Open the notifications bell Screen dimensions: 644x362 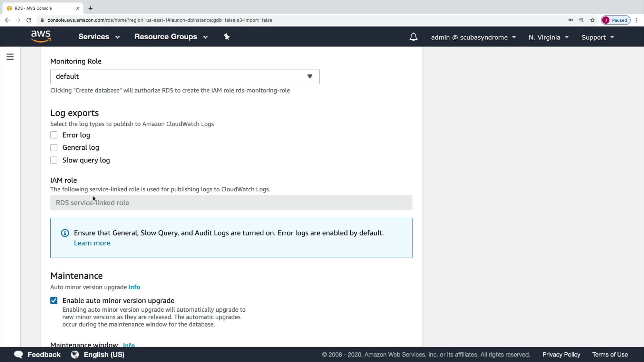click(x=413, y=37)
